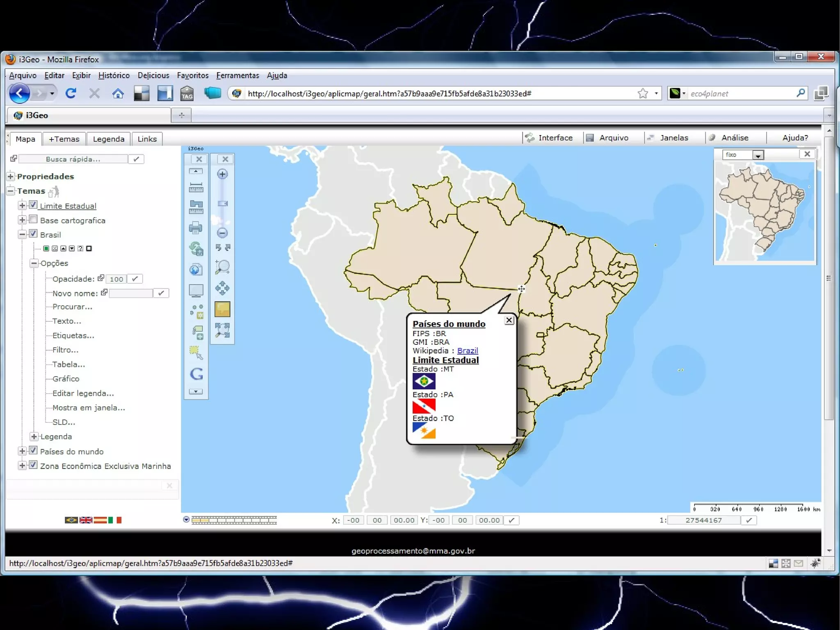Click the zoom out minus button
This screenshot has width=840, height=630.
tap(222, 233)
